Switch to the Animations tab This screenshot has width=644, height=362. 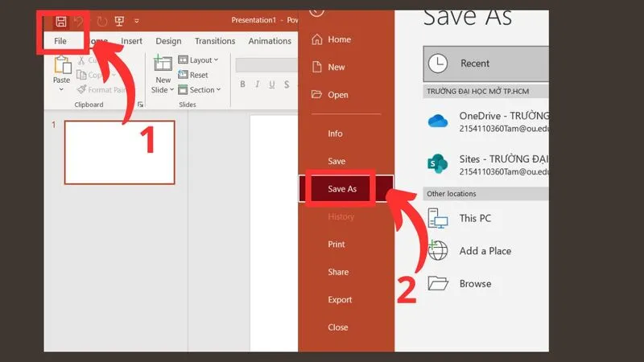pyautogui.click(x=270, y=41)
